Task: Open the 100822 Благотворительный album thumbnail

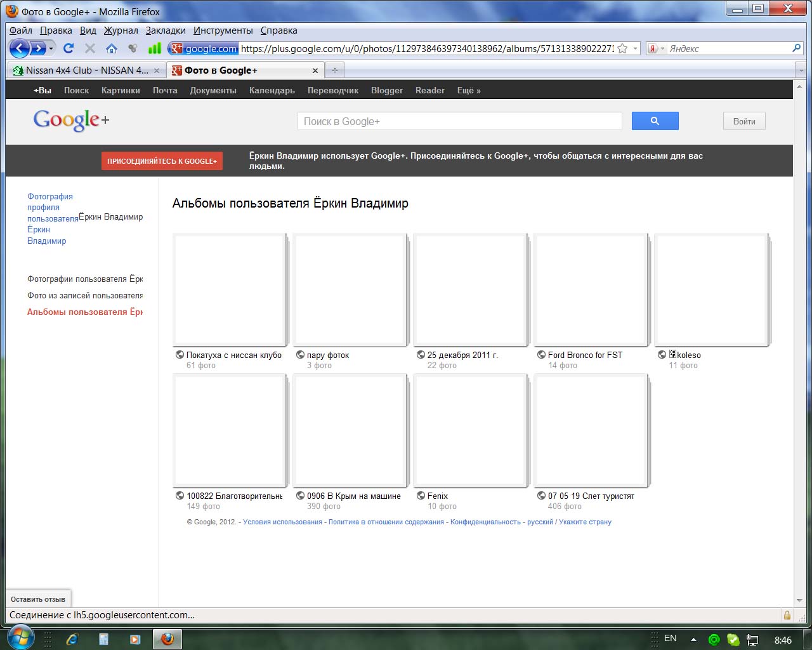Action: point(230,430)
